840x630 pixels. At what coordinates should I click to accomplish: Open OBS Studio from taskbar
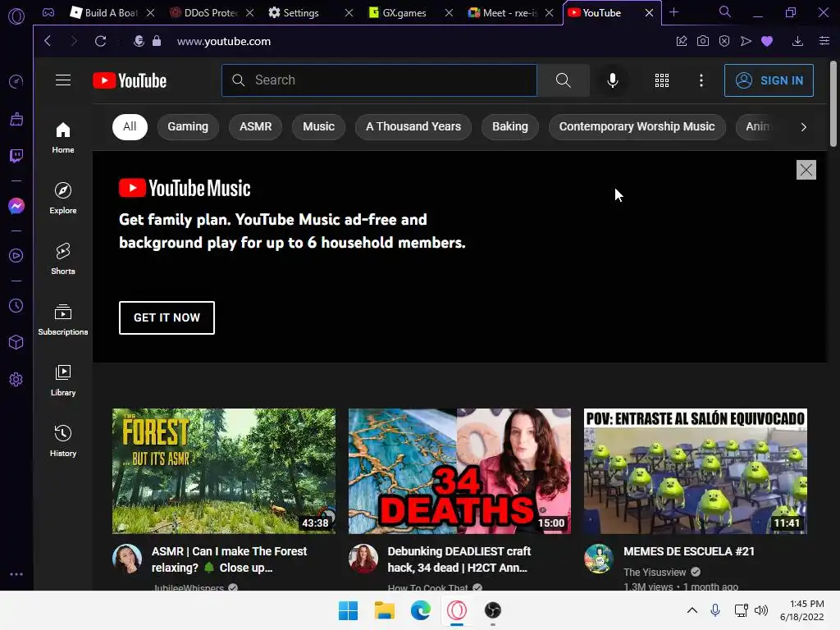pyautogui.click(x=493, y=610)
